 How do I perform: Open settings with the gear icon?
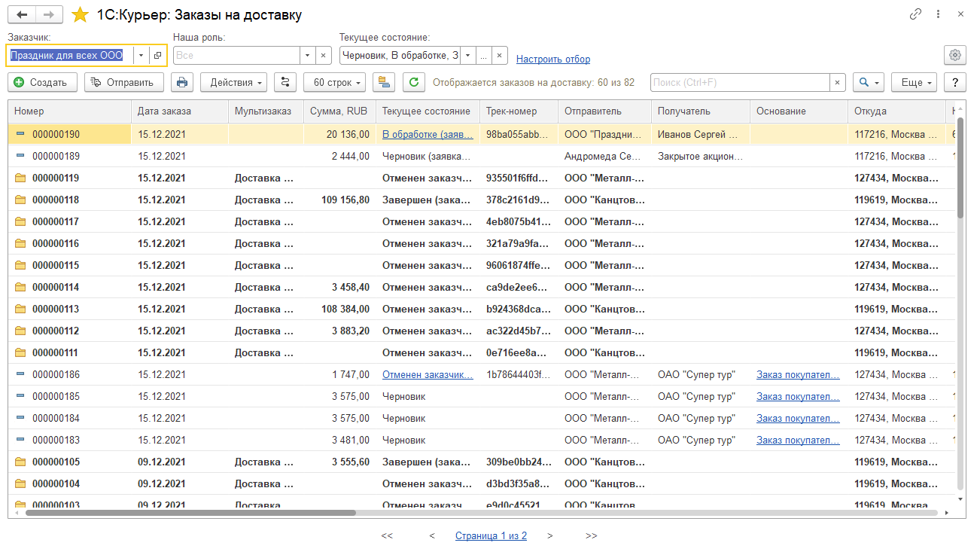click(x=955, y=55)
